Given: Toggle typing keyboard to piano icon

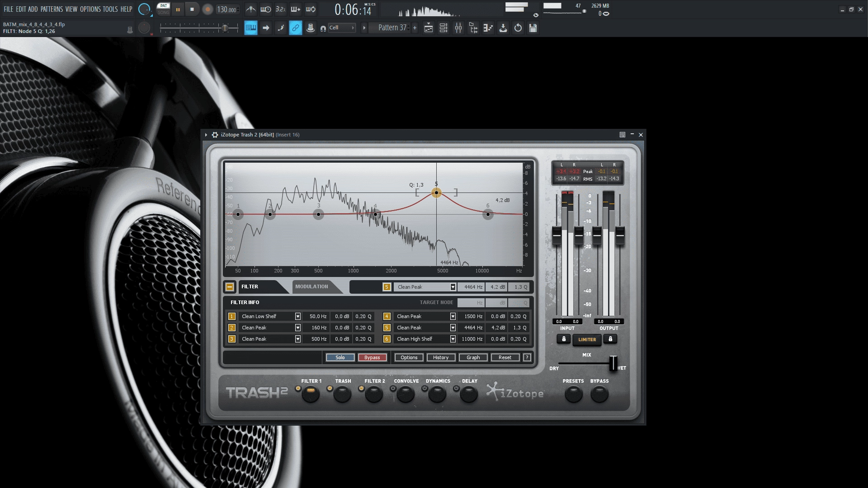Looking at the screenshot, I should (x=251, y=28).
